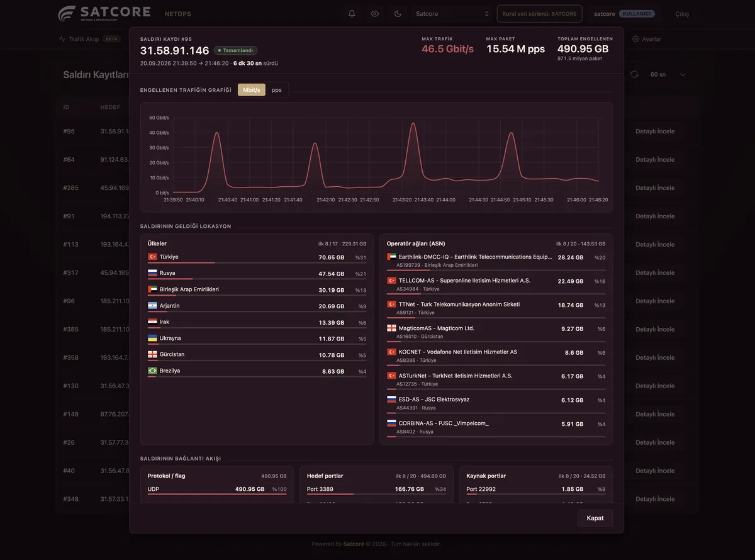
Task: Click AS34984 · Türkiye subtitle
Action: pyautogui.click(x=418, y=289)
